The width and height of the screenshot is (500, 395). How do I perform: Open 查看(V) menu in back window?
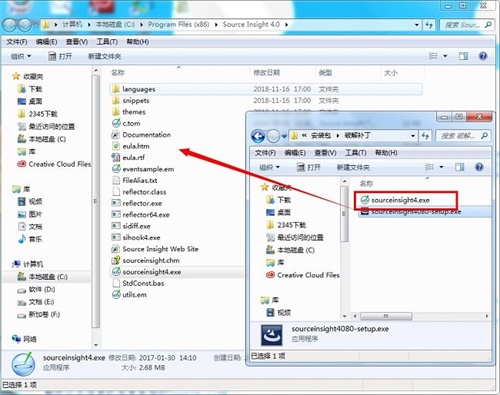[x=77, y=42]
